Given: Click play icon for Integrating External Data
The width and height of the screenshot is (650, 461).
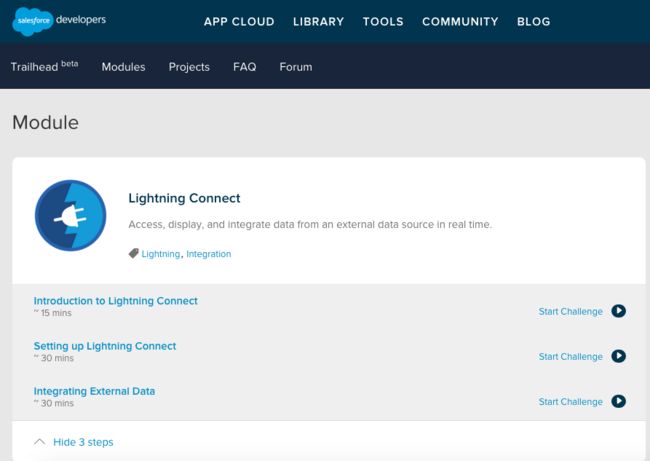Looking at the screenshot, I should (x=618, y=401).
